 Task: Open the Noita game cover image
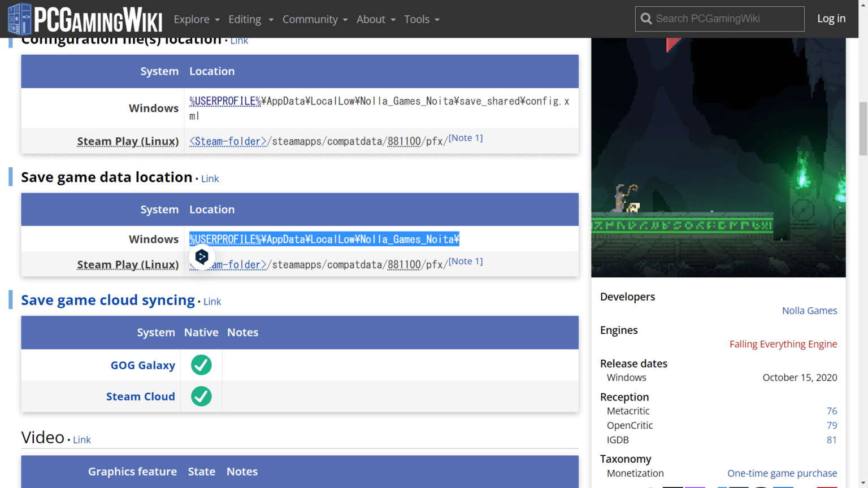(718, 157)
